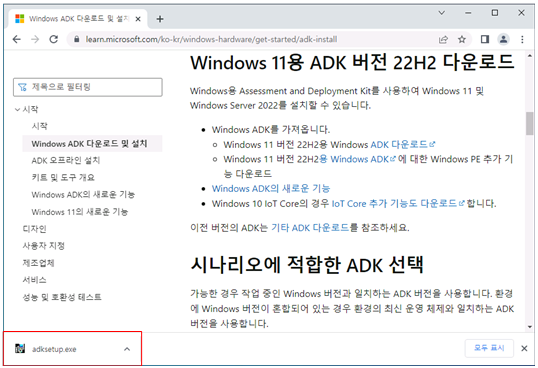Open downloaded adksetup.exe file

click(54, 349)
